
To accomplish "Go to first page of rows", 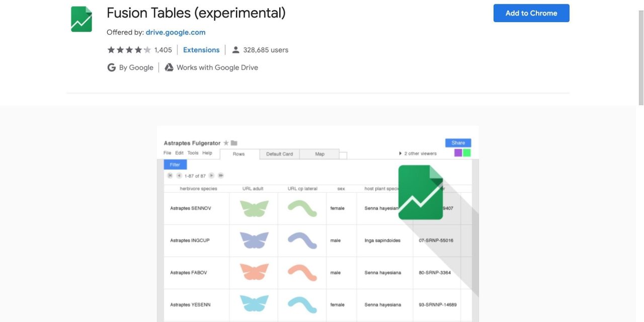I will tap(170, 176).
